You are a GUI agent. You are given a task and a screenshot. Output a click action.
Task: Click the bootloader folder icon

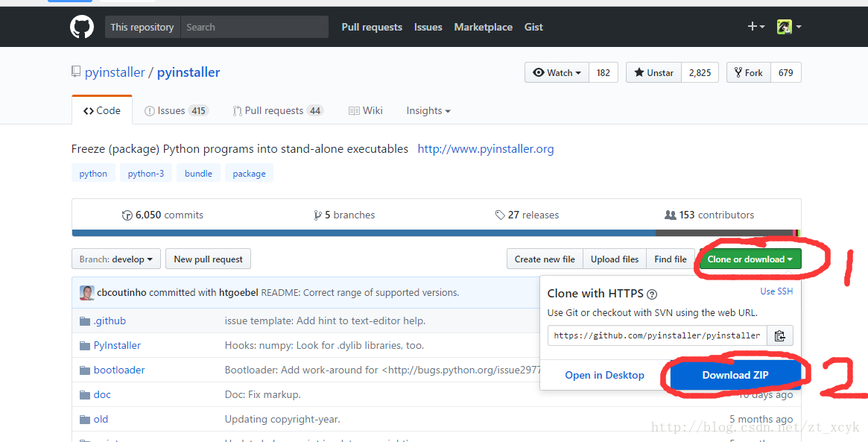pos(85,370)
